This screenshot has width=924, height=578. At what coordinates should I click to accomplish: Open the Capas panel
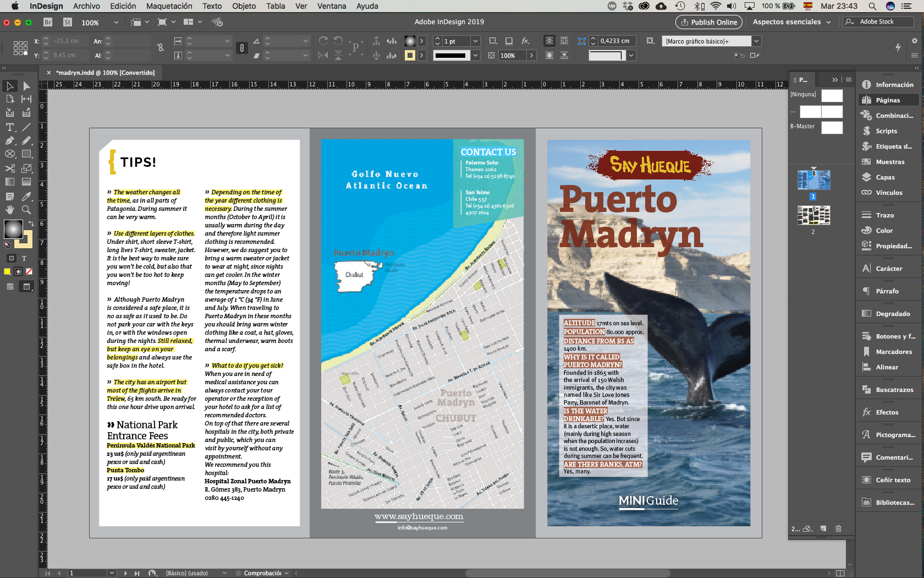(x=885, y=177)
